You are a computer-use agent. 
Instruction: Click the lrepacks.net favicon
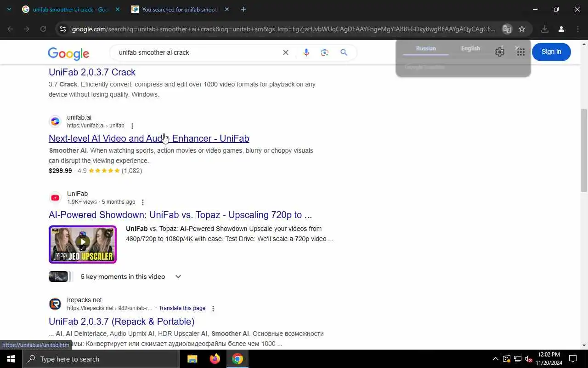coord(55,304)
